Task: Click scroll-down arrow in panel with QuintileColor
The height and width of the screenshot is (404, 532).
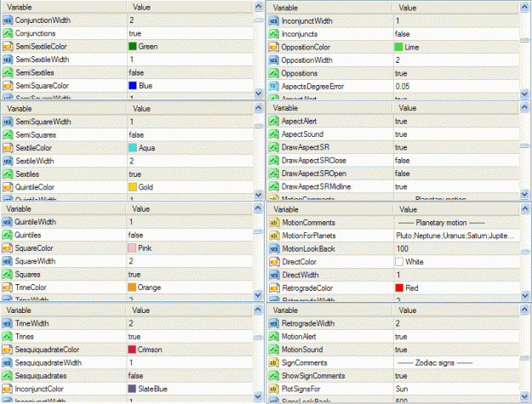Action: point(259,194)
